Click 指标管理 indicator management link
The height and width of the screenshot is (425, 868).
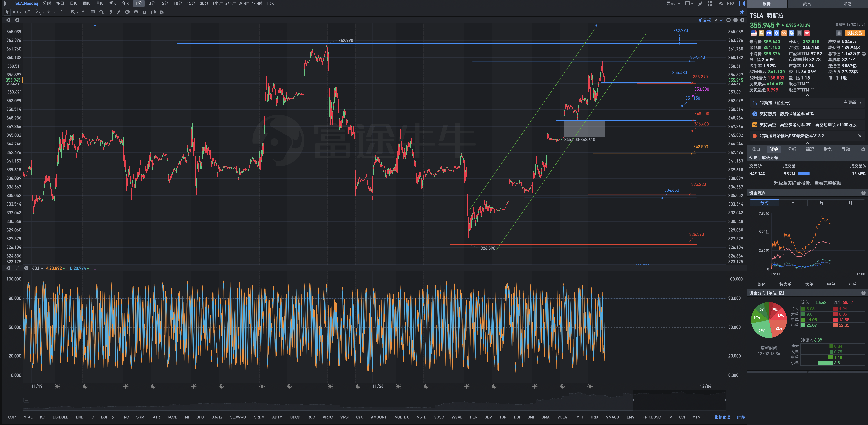tap(722, 417)
